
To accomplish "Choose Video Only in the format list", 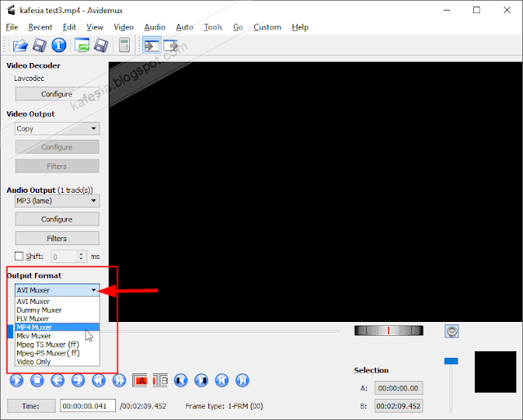I will pos(57,362).
